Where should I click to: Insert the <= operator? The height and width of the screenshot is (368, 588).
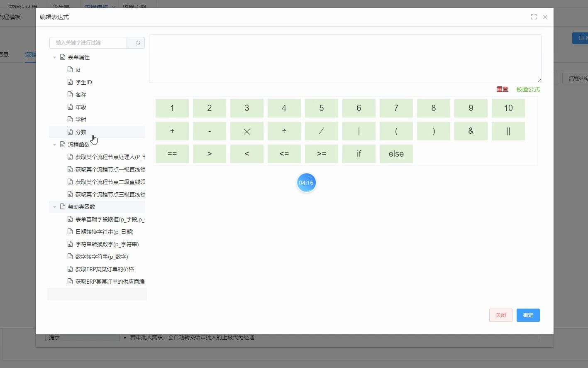284,154
